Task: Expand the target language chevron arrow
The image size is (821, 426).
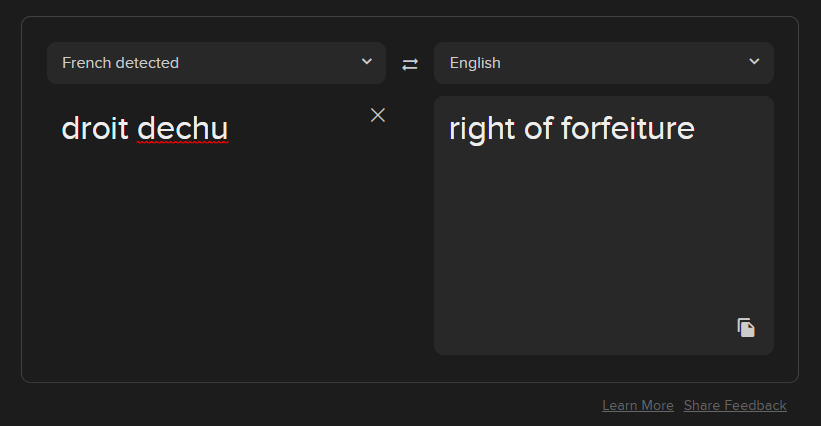Action: 754,62
